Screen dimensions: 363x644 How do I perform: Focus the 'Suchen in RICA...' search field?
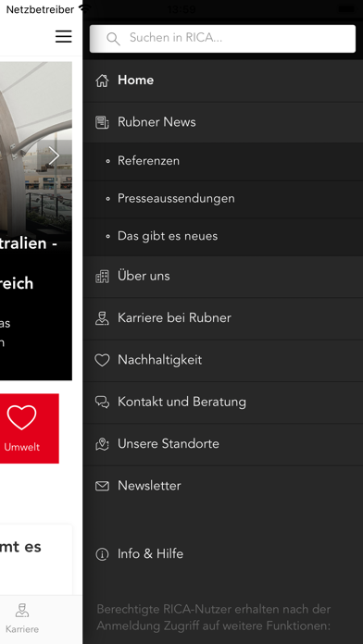pyautogui.click(x=222, y=39)
